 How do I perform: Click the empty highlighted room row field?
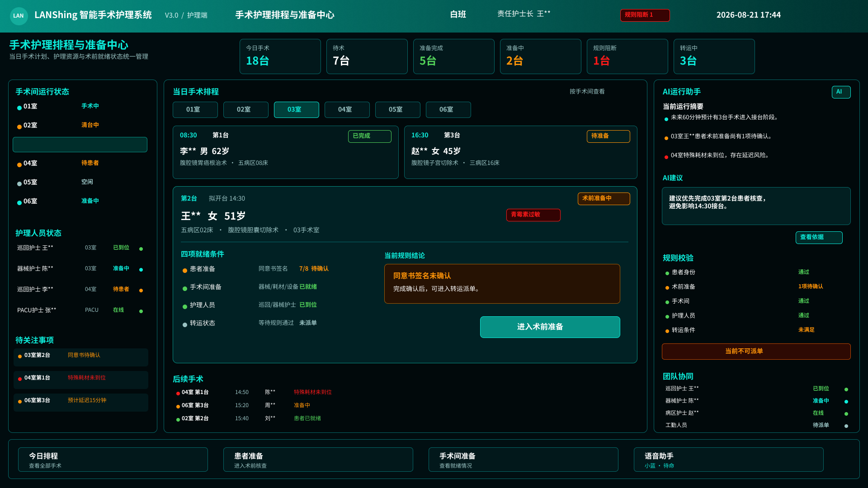(80, 145)
